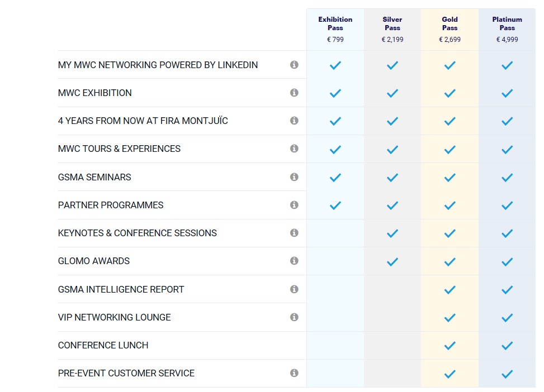544x392 pixels.
Task: Open Keynotes & Conference Sessions info icon
Action: tap(294, 232)
